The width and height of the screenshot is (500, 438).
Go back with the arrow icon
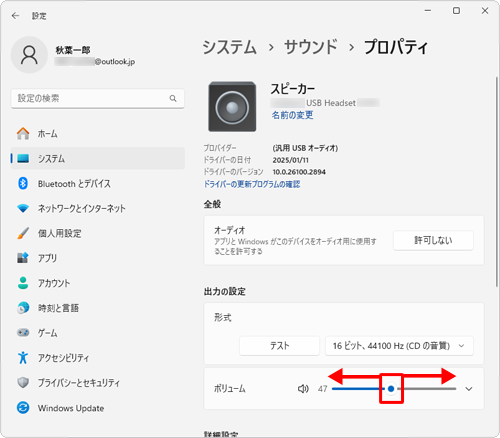(x=15, y=16)
